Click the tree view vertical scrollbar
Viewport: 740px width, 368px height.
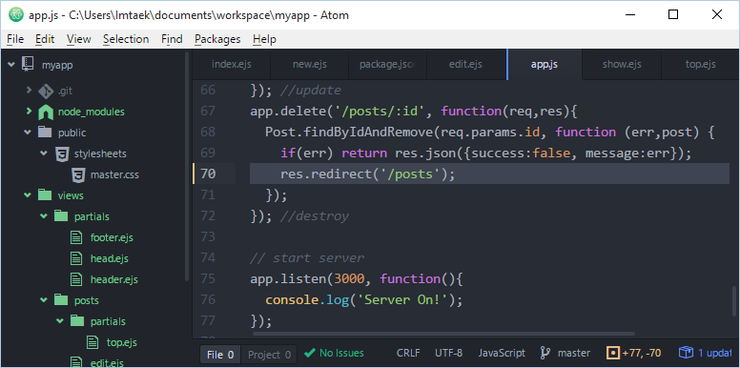tap(186, 167)
